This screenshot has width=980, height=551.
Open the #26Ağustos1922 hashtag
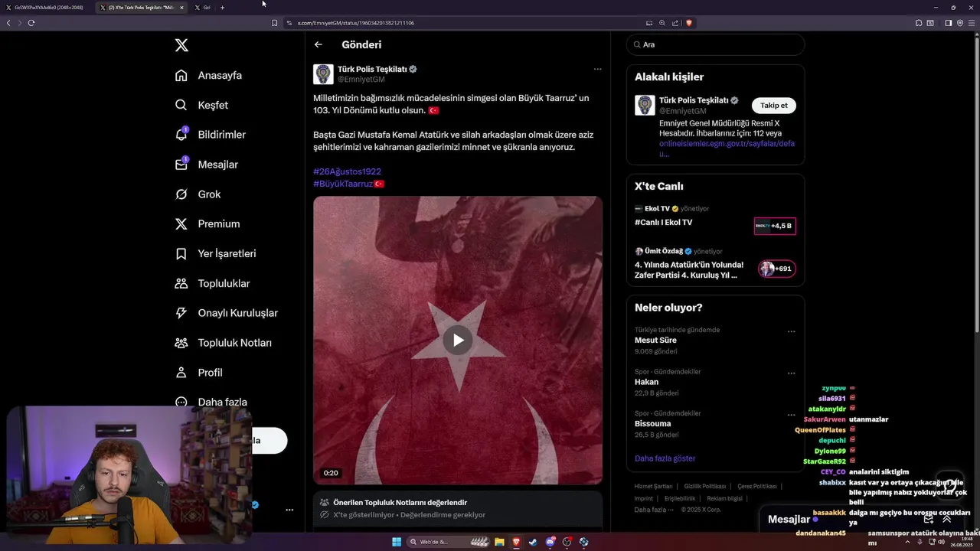pos(347,171)
